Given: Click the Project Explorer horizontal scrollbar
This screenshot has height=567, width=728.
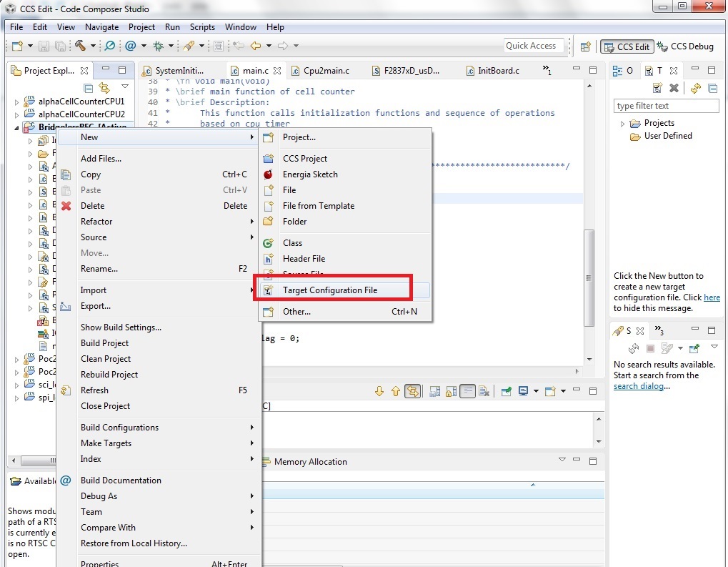Looking at the screenshot, I should [37, 460].
